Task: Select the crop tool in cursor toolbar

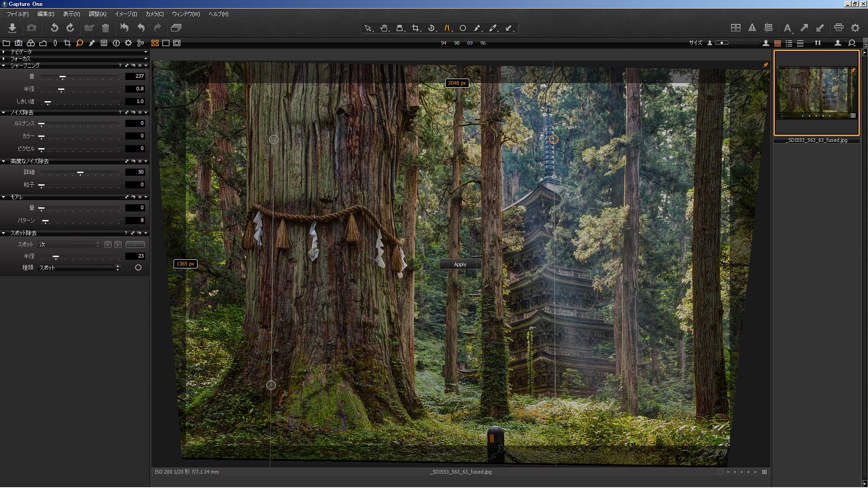Action: (415, 28)
